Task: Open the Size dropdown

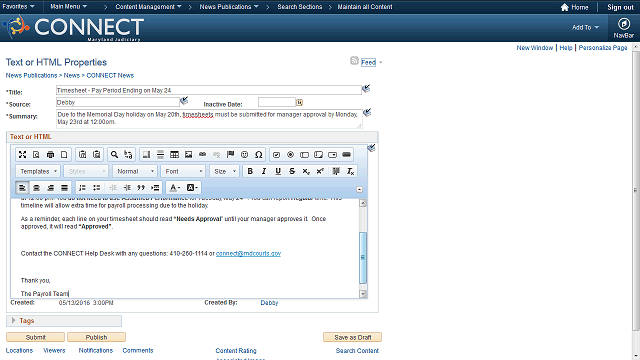Action: (224, 171)
